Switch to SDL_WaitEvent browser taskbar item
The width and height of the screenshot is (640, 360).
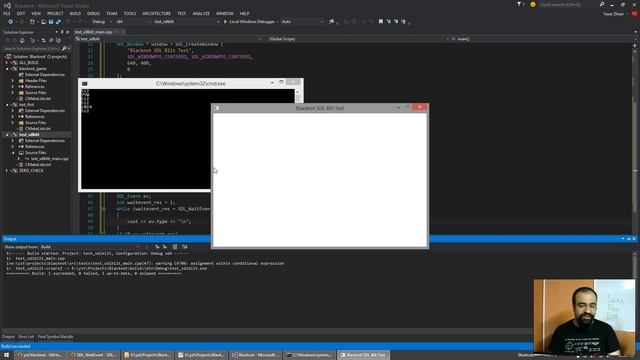93,355
